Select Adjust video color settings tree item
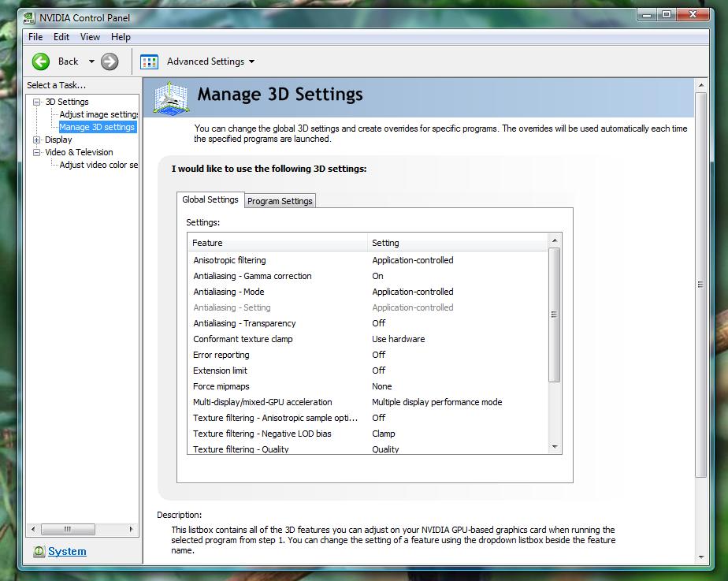 pyautogui.click(x=99, y=165)
